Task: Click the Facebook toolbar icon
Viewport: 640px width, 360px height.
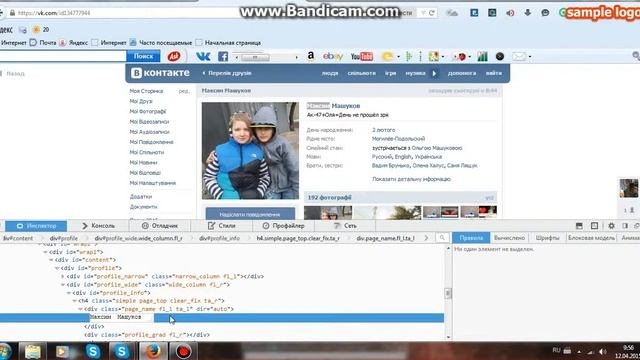Action: [x=223, y=56]
